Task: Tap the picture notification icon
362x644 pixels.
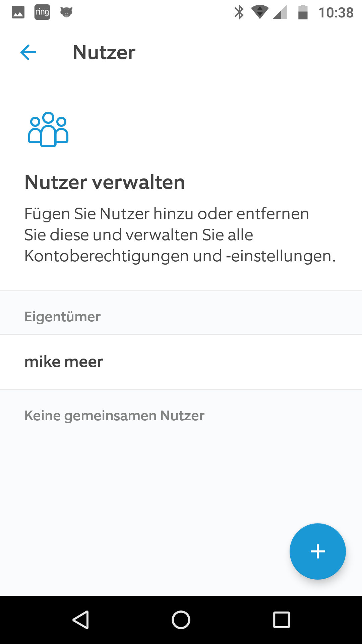Action: point(18,12)
